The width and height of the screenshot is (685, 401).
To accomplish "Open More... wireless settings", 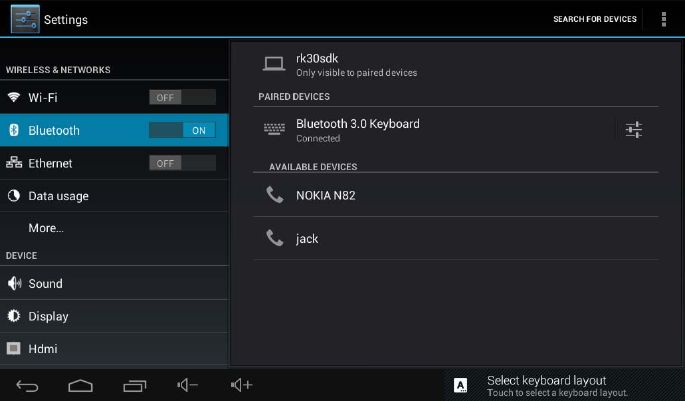I will coord(114,228).
